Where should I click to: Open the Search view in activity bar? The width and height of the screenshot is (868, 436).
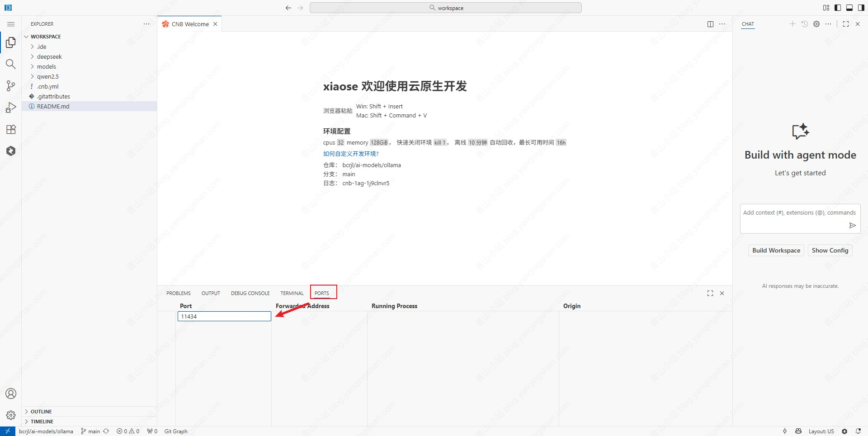pos(10,64)
